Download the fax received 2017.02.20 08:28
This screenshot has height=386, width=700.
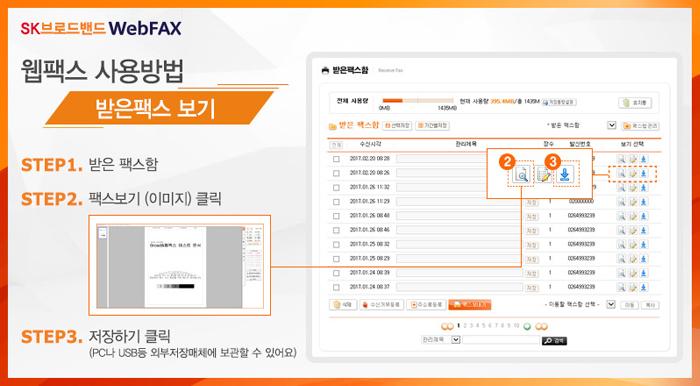point(643,159)
